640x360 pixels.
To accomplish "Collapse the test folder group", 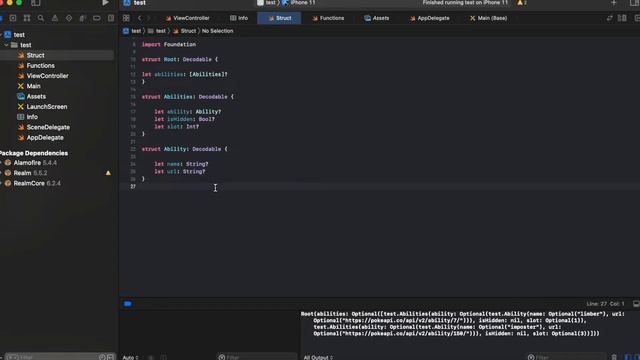I will click(7, 45).
